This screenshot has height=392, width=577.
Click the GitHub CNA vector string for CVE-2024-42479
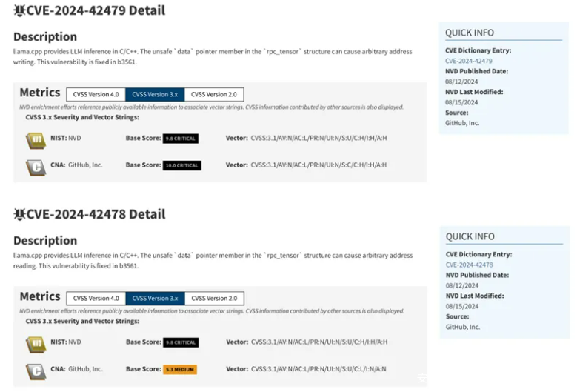(318, 165)
